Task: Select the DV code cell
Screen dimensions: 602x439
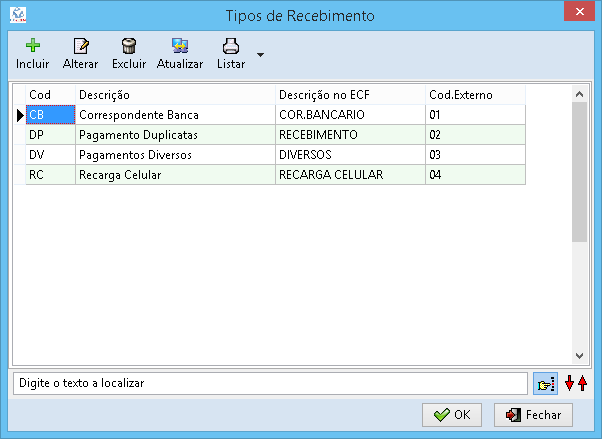Action: point(50,155)
